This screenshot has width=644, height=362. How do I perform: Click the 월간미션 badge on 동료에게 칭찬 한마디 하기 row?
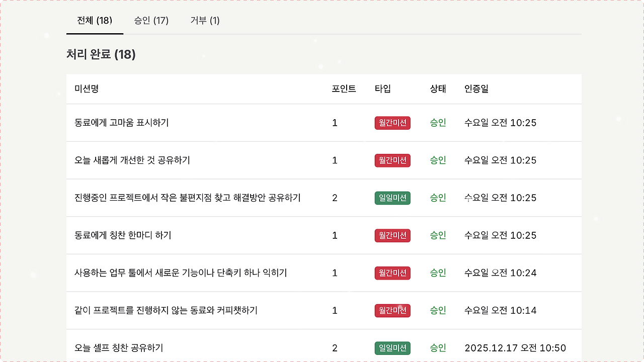[x=392, y=235]
